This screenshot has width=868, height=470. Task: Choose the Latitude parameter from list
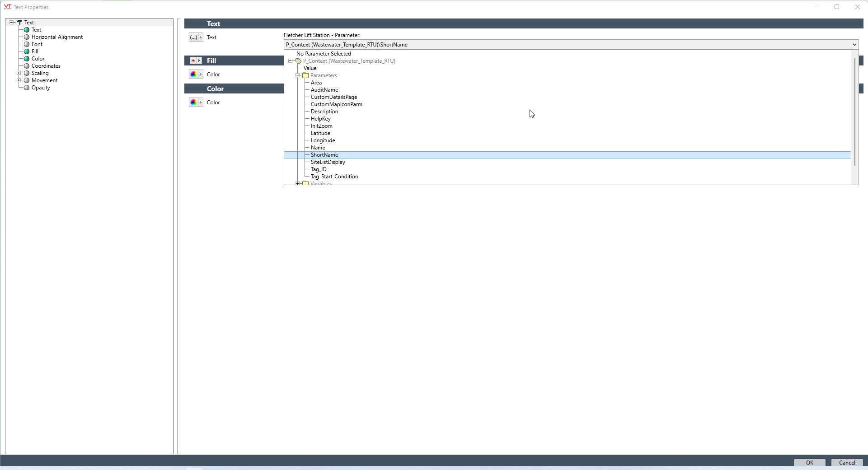click(320, 133)
